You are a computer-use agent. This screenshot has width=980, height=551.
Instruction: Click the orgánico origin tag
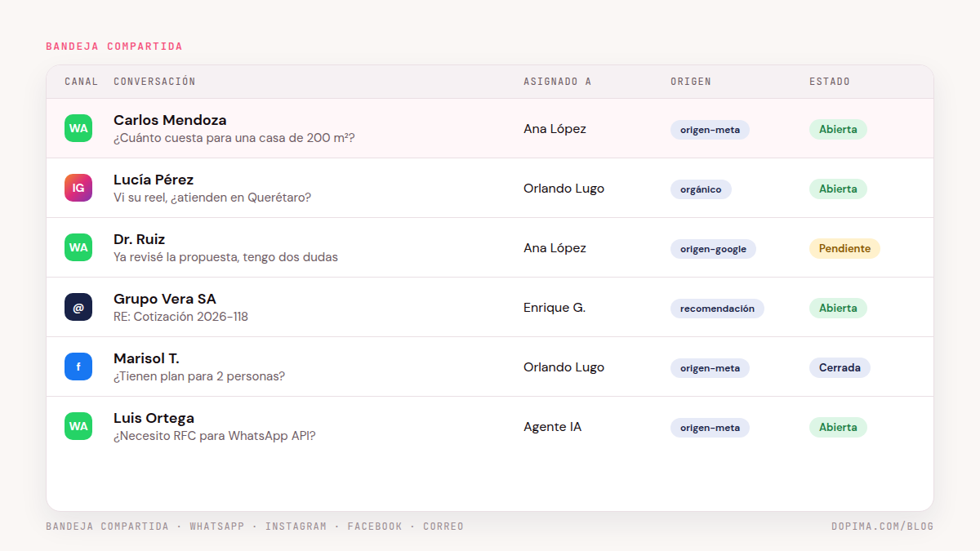point(701,189)
